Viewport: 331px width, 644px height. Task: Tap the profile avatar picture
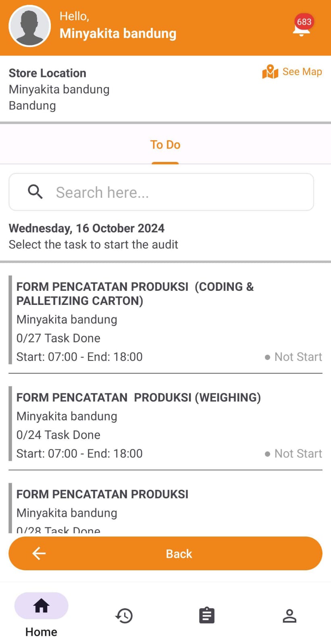point(29,26)
